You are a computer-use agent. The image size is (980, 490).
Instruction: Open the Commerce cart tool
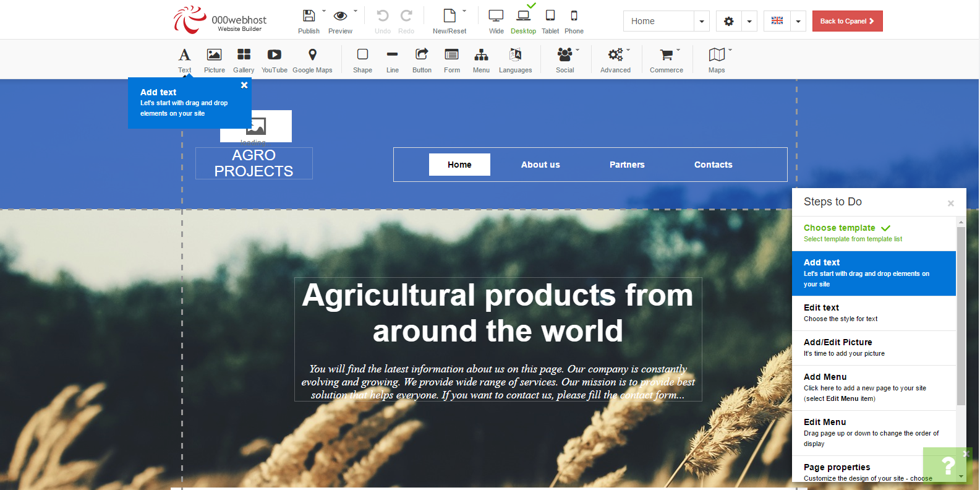[x=666, y=55]
